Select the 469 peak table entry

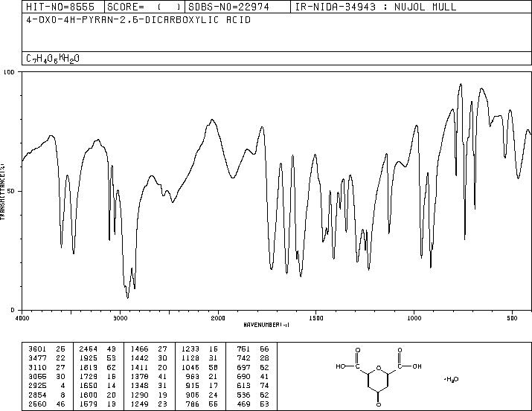[253, 404]
